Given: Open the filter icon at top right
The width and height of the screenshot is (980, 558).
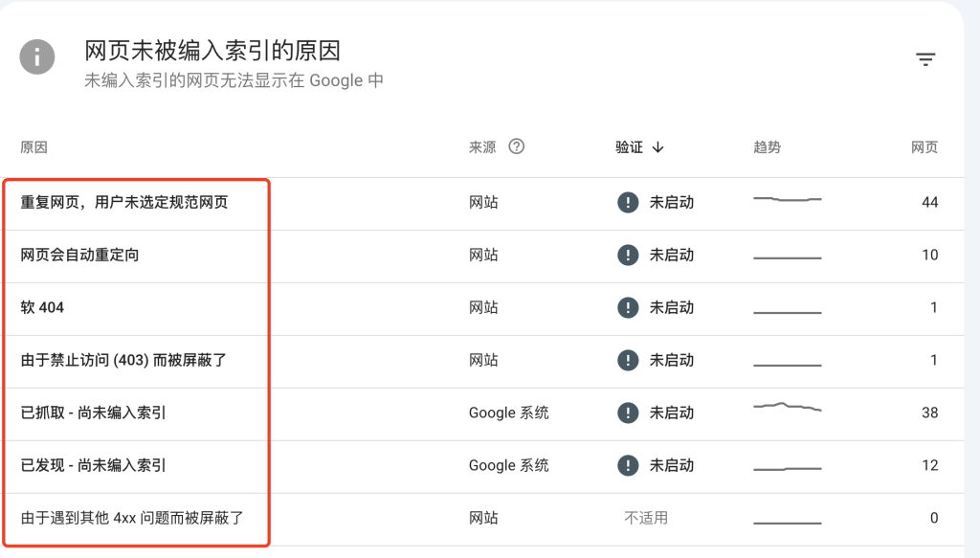Looking at the screenshot, I should [925, 59].
